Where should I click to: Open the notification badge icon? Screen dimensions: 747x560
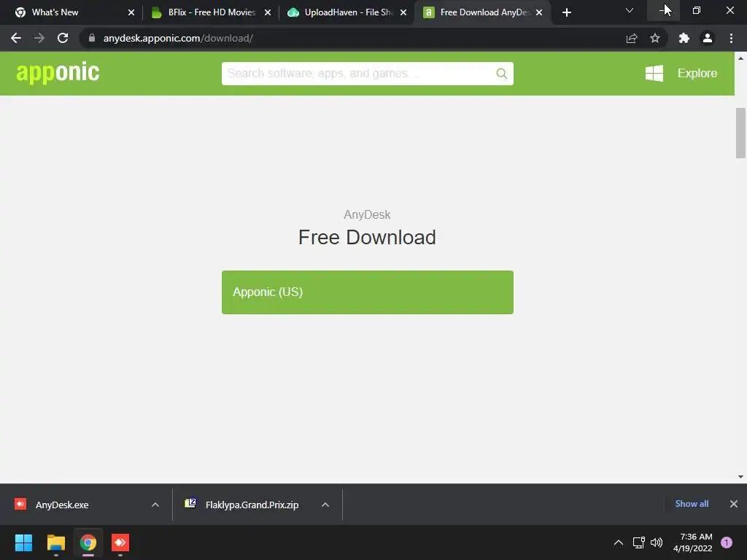(x=727, y=542)
